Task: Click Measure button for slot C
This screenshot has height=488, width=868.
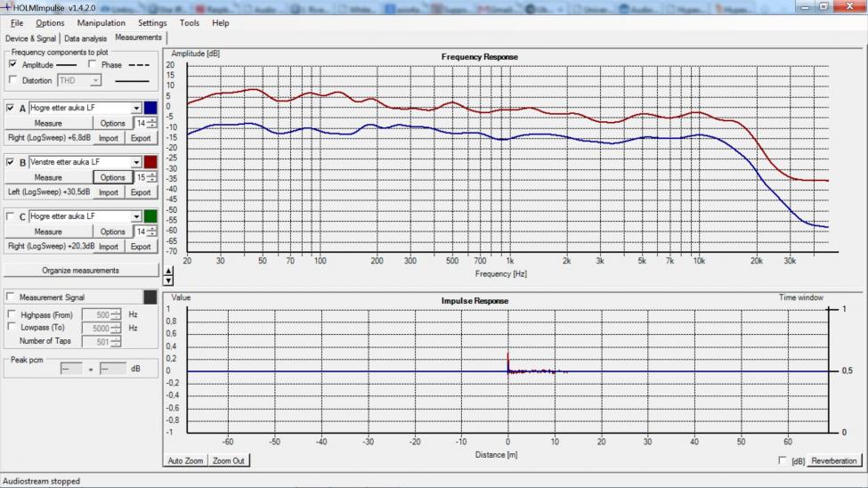Action: [48, 232]
